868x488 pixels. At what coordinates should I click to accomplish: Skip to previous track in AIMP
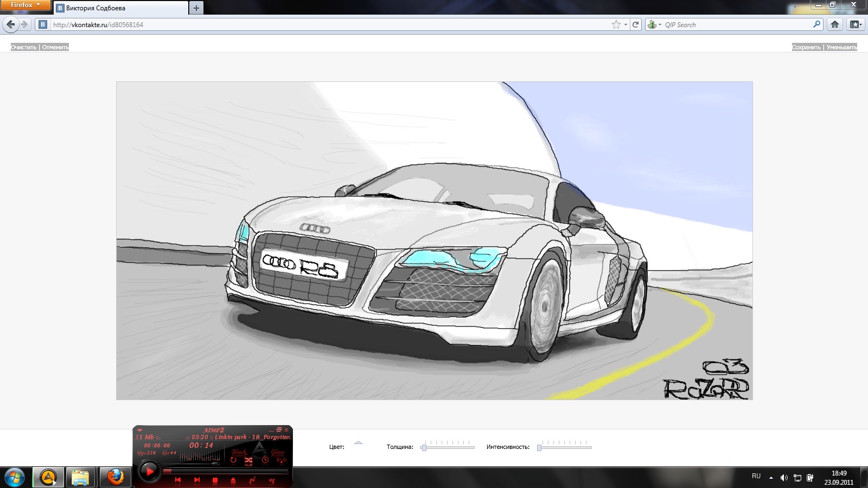[177, 480]
